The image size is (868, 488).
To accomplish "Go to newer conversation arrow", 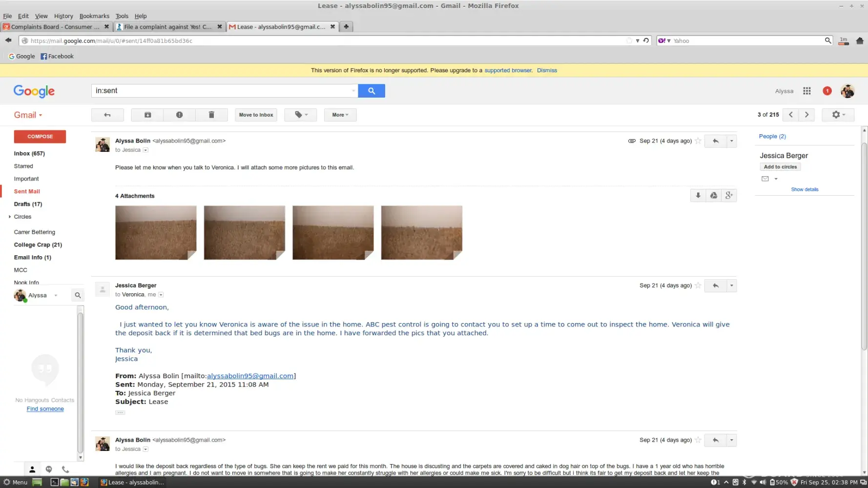I will (x=791, y=115).
